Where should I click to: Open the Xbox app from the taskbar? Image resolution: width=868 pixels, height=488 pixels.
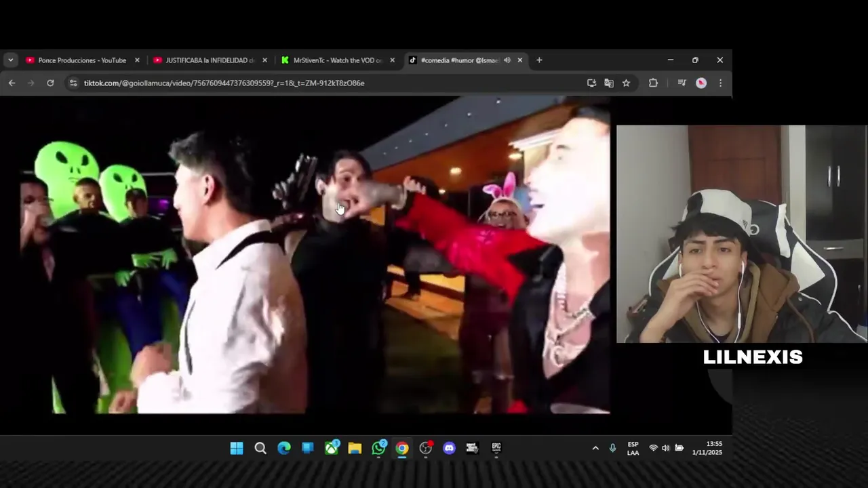tap(332, 448)
